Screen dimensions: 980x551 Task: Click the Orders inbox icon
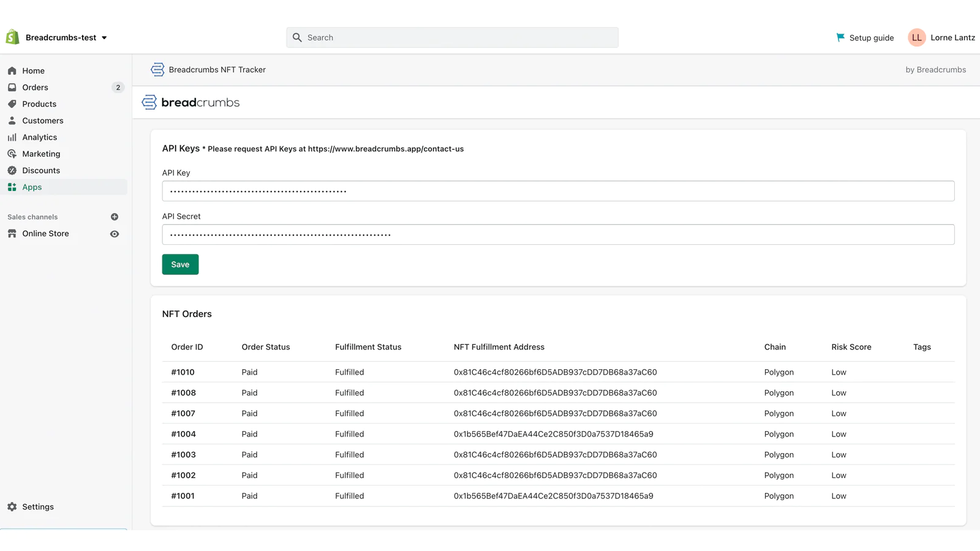(12, 87)
